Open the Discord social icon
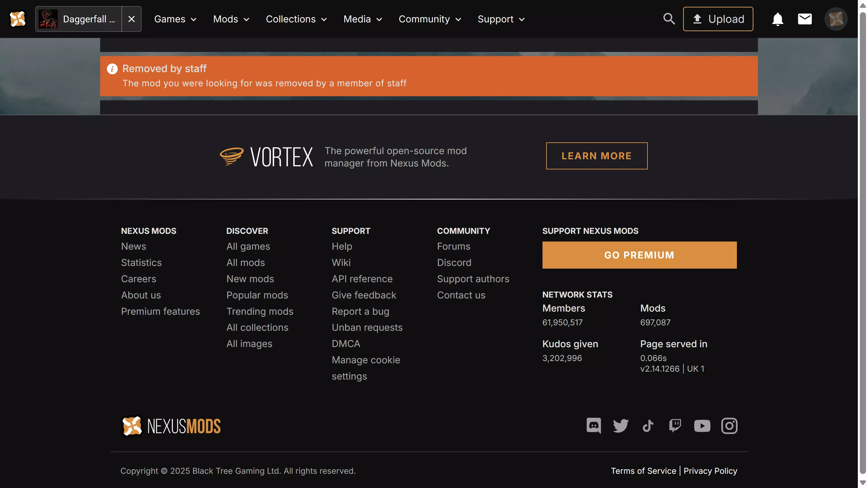The width and height of the screenshot is (868, 488). 593,426
